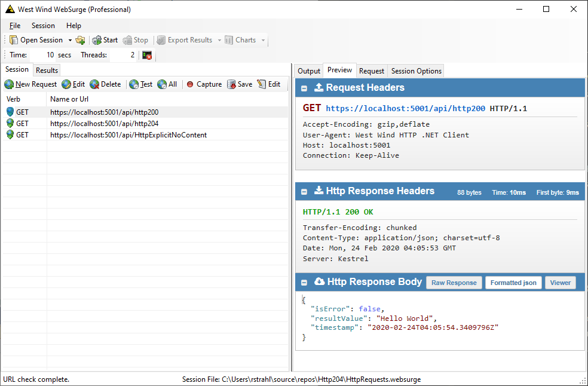Screen dimensions: 588x386
Task: Click the Response Headers download icon
Action: [x=318, y=191]
